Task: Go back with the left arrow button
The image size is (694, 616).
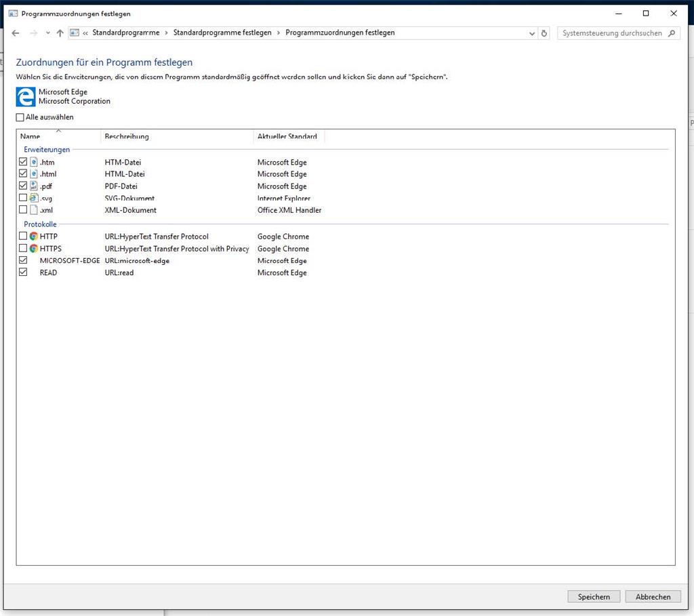Action: pos(16,33)
